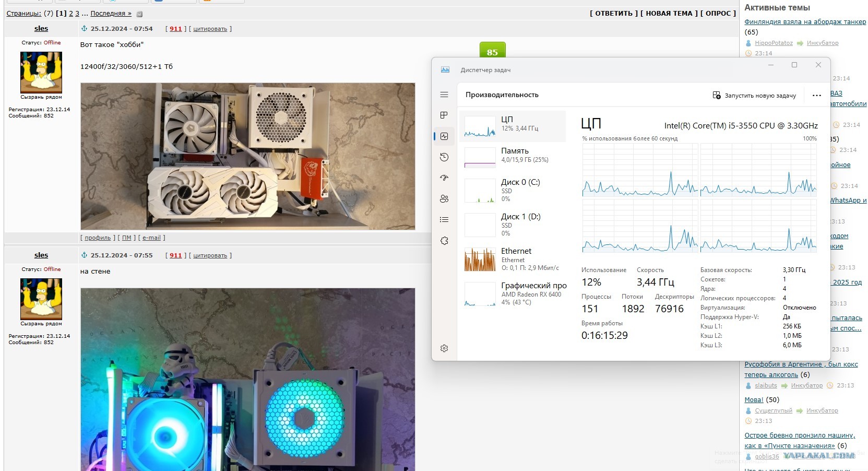Click anchor icon of the 07:55 post
The width and height of the screenshot is (868, 471).
coord(84,255)
